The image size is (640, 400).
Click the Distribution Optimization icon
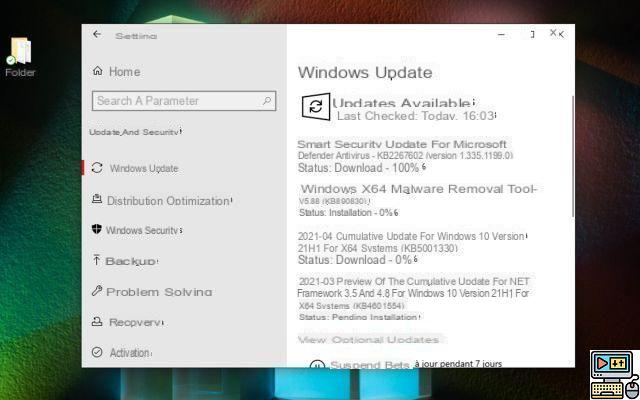(x=97, y=199)
